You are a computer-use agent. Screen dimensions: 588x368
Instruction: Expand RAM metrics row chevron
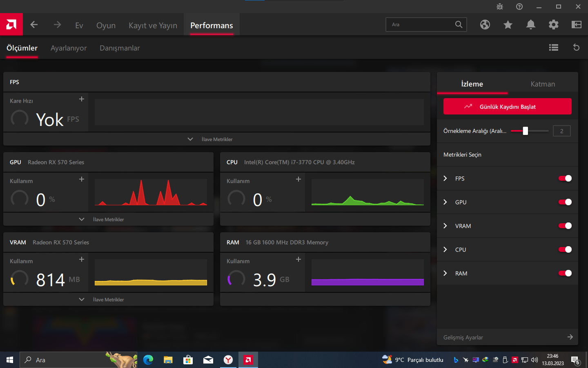[445, 273]
